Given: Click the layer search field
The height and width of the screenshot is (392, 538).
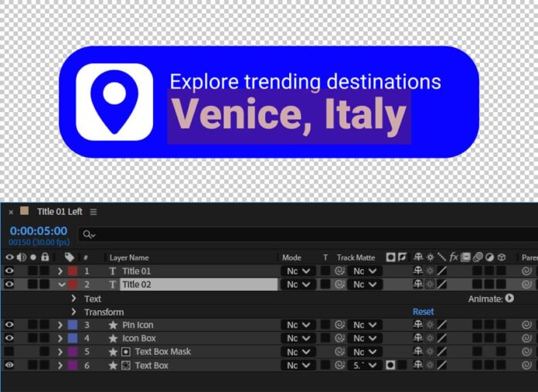Looking at the screenshot, I should [308, 235].
